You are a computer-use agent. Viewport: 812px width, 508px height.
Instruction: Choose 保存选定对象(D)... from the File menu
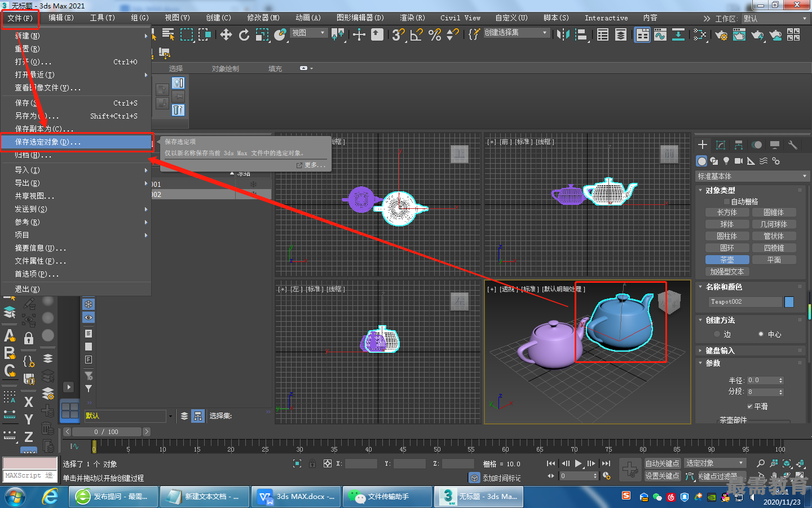[x=76, y=142]
